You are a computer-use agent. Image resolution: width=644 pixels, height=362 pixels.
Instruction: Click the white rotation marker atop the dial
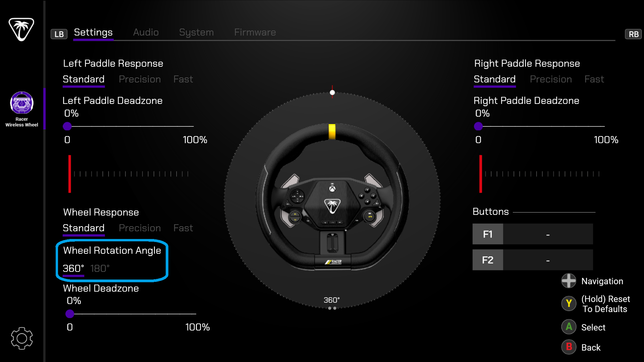[332, 93]
